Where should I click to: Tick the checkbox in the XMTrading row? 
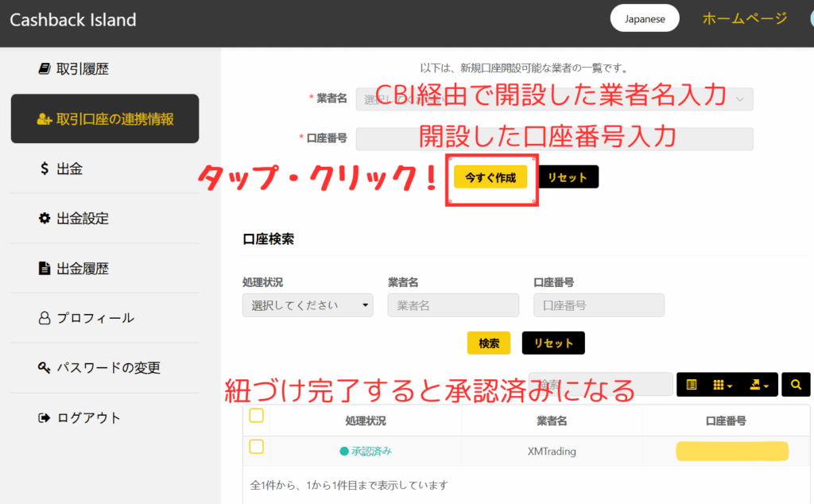(x=257, y=447)
